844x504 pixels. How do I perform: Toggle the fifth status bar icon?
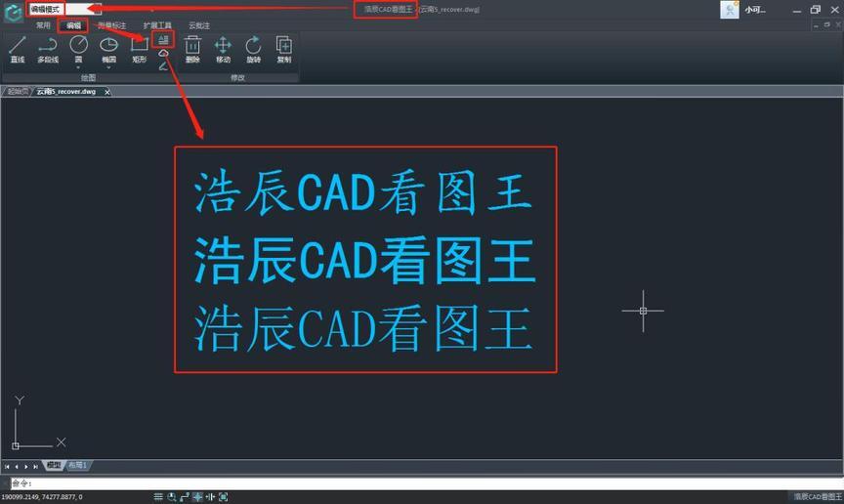click(x=210, y=497)
